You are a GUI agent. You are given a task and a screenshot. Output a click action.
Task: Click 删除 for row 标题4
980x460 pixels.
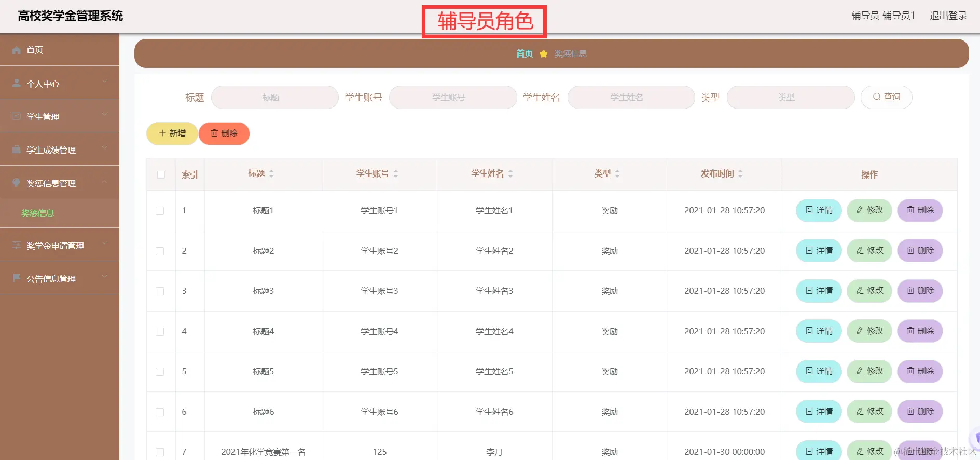pyautogui.click(x=920, y=331)
